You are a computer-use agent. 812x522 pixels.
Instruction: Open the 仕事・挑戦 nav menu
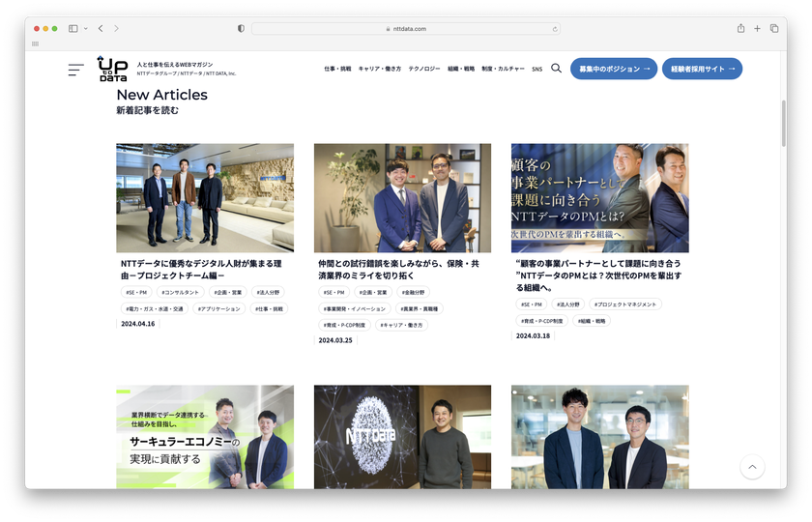point(337,69)
